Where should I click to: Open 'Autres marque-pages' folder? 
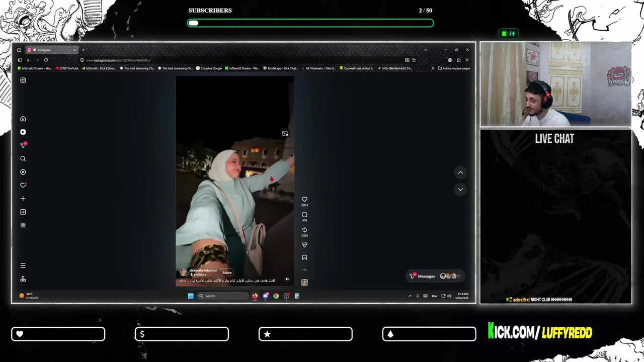click(454, 68)
